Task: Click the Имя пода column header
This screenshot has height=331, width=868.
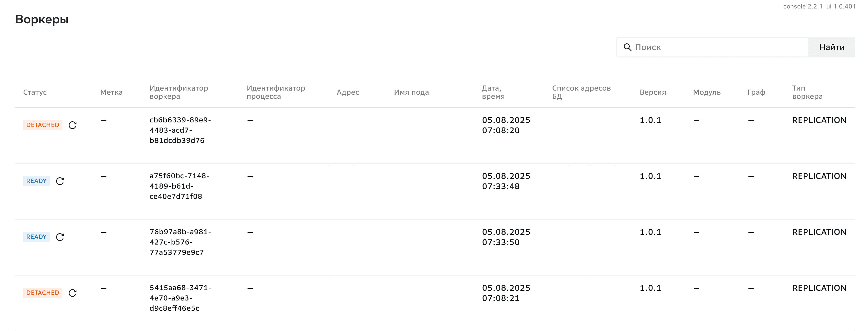Action: pyautogui.click(x=411, y=92)
